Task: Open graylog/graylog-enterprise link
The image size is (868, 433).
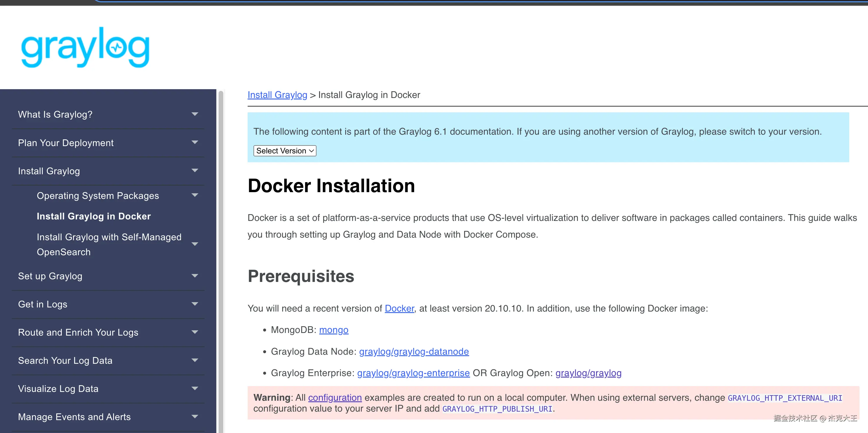Action: pyautogui.click(x=413, y=373)
